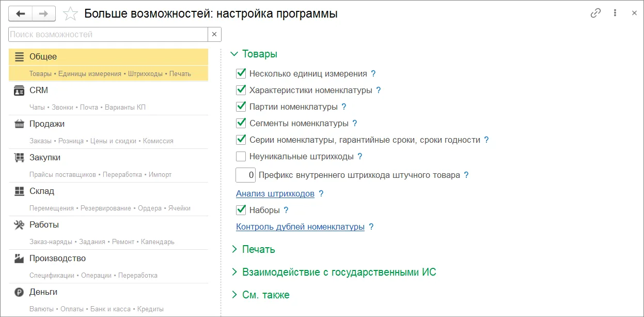
Task: Click the Закупки cart icon
Action: point(19,158)
